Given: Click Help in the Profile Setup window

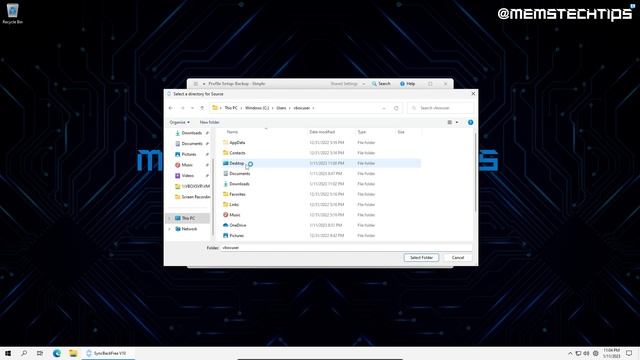Looking at the screenshot, I should 407,84.
